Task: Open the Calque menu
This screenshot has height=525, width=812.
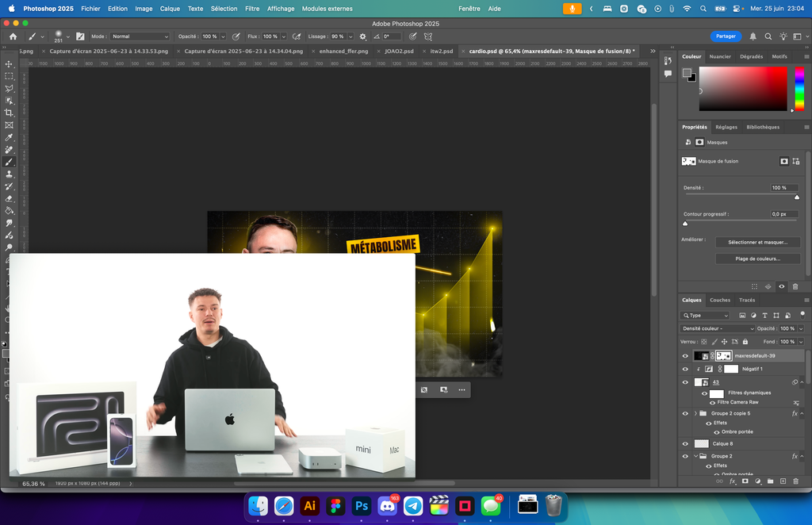Action: tap(170, 9)
